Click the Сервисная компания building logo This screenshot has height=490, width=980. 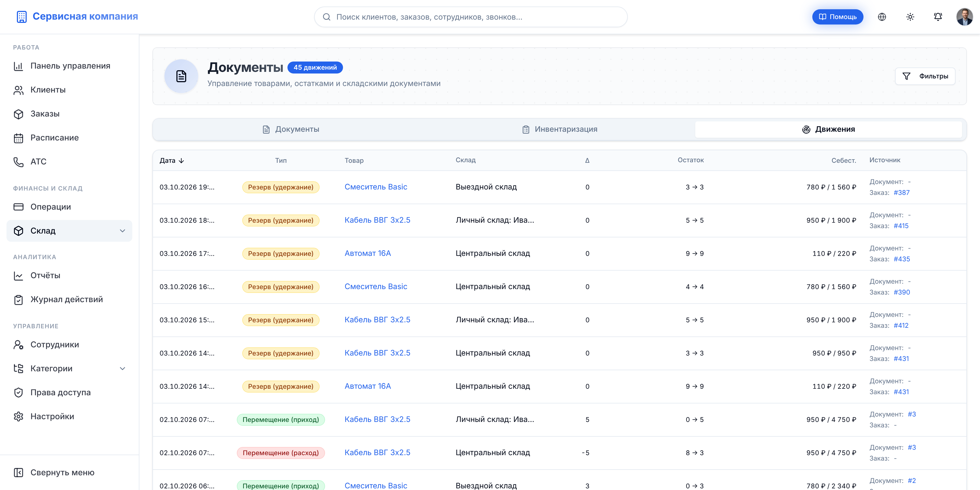pyautogui.click(x=22, y=17)
